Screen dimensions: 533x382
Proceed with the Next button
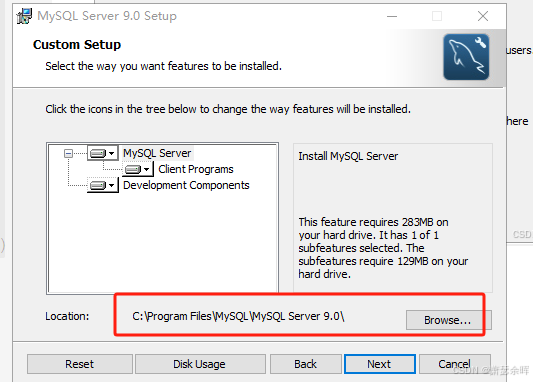pyautogui.click(x=380, y=364)
